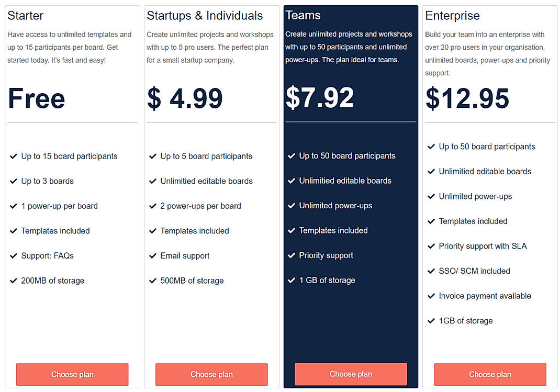Click the checkmark next to '500MB of storage'
The image size is (560, 392).
pos(153,281)
